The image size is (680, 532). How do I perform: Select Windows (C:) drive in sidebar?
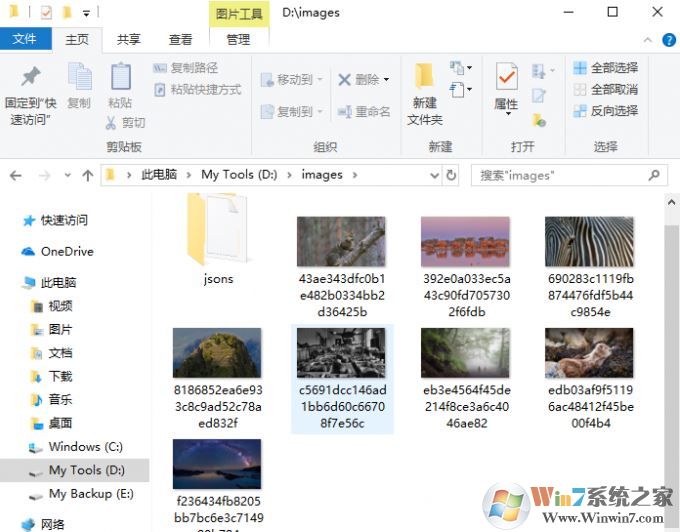[x=75, y=447]
